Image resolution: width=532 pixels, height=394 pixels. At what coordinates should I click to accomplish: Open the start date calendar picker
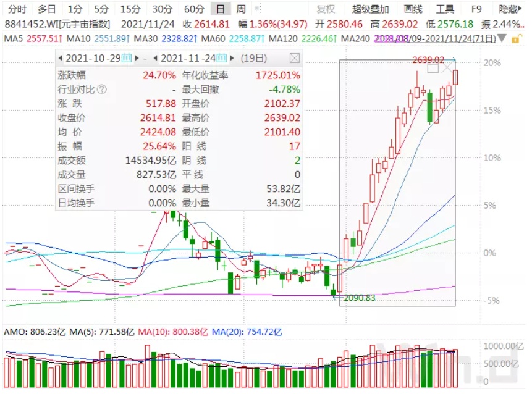tap(127, 58)
